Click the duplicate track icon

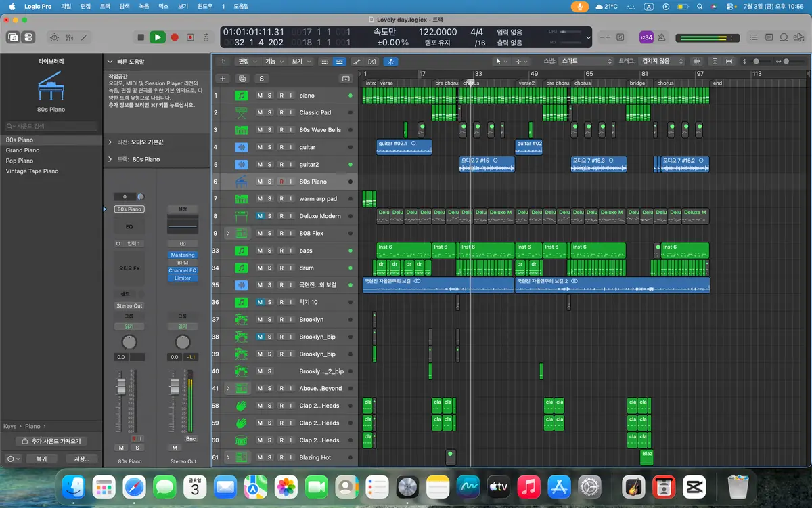(x=242, y=79)
